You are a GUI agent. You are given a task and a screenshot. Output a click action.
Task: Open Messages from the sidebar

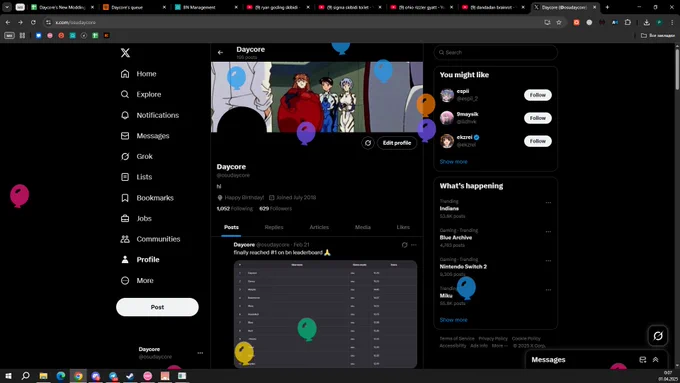point(145,136)
